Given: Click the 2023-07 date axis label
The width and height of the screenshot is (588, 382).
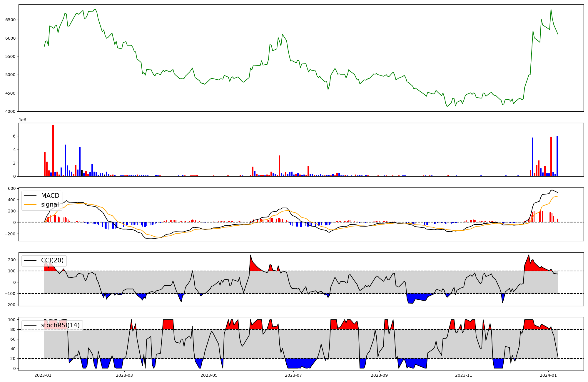Looking at the screenshot, I should pos(294,375).
